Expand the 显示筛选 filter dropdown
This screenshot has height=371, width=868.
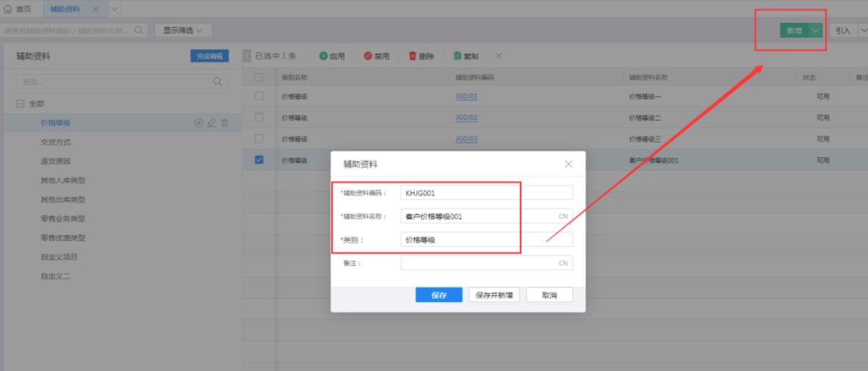(x=184, y=30)
